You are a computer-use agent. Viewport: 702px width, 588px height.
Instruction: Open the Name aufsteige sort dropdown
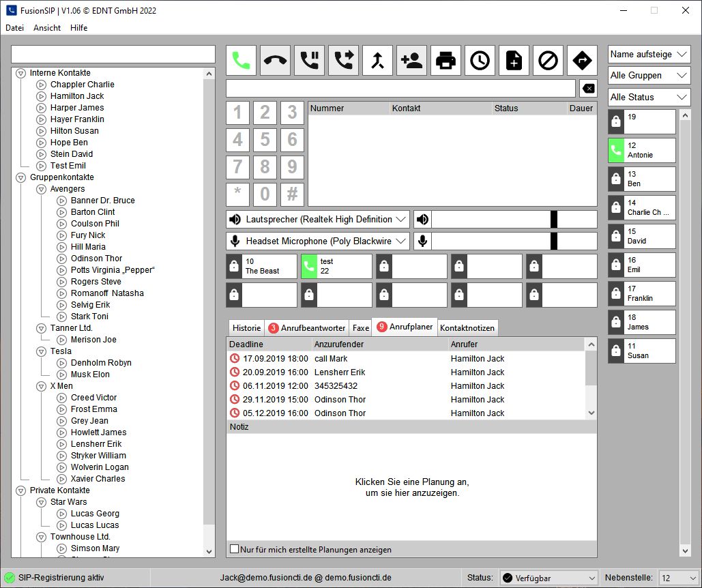649,54
